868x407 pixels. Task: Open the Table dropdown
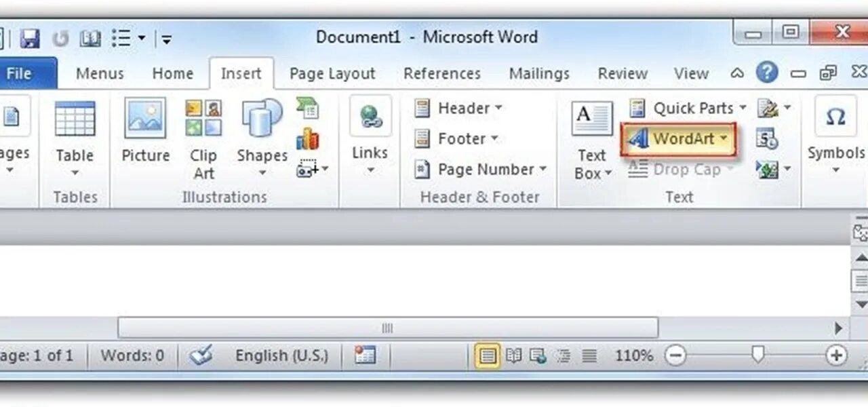(75, 140)
